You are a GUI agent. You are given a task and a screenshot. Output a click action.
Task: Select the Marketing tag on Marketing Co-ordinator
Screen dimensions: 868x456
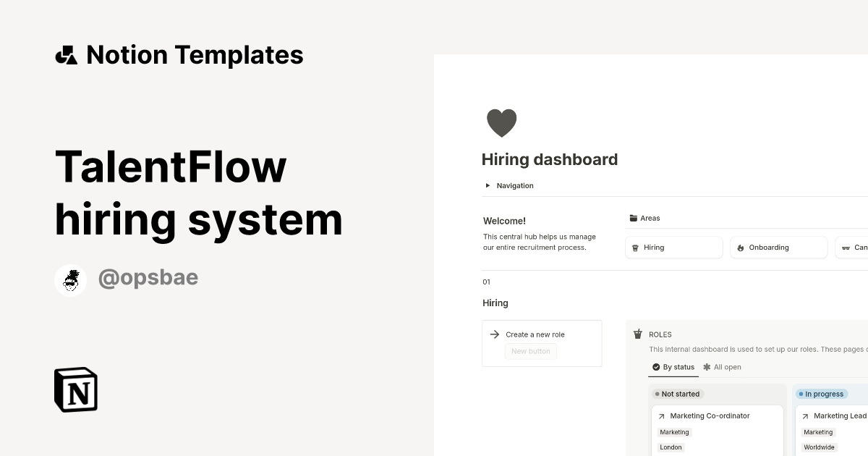pyautogui.click(x=674, y=431)
